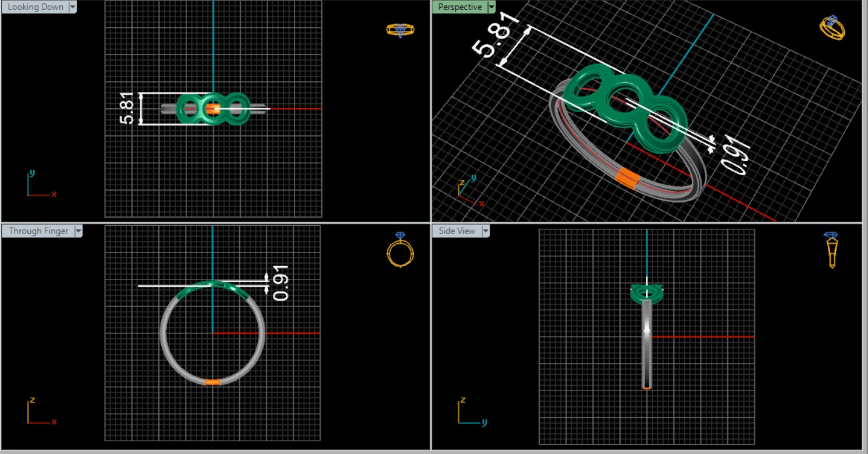Select the gray ring shank in Side View
The image size is (868, 454).
pos(647,343)
